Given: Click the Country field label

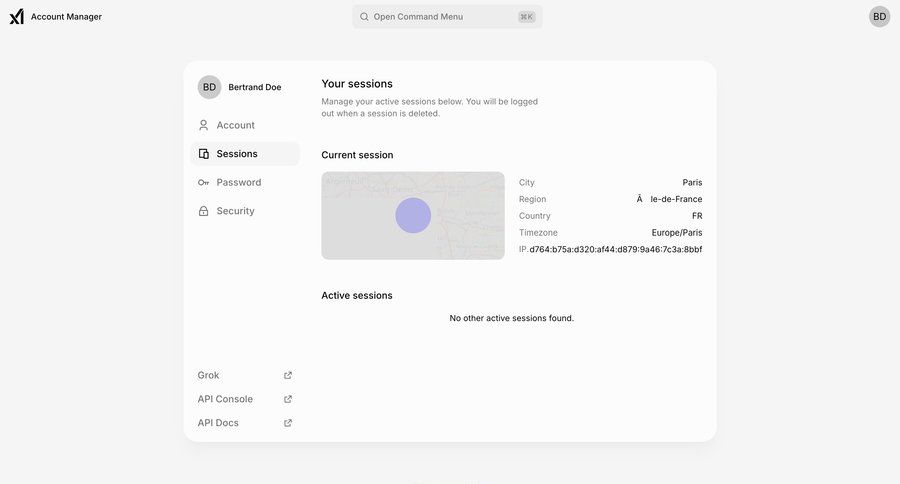Looking at the screenshot, I should pyautogui.click(x=534, y=216).
